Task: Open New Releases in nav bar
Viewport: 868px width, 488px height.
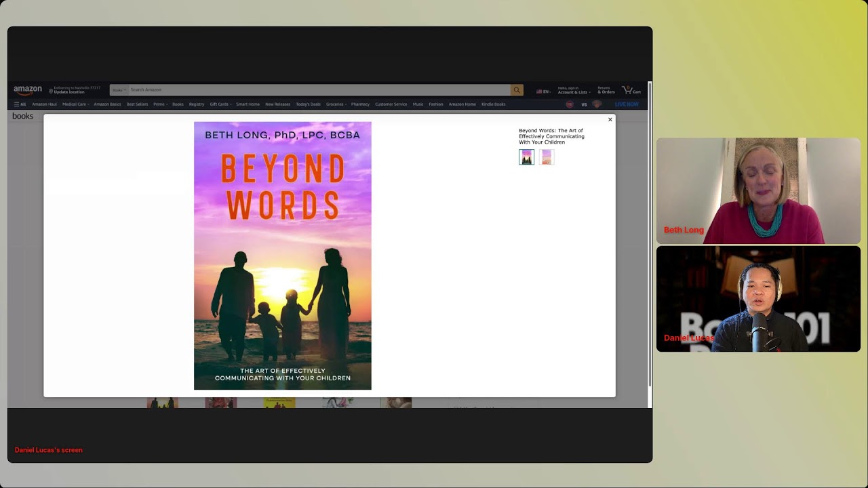Action: pyautogui.click(x=277, y=104)
